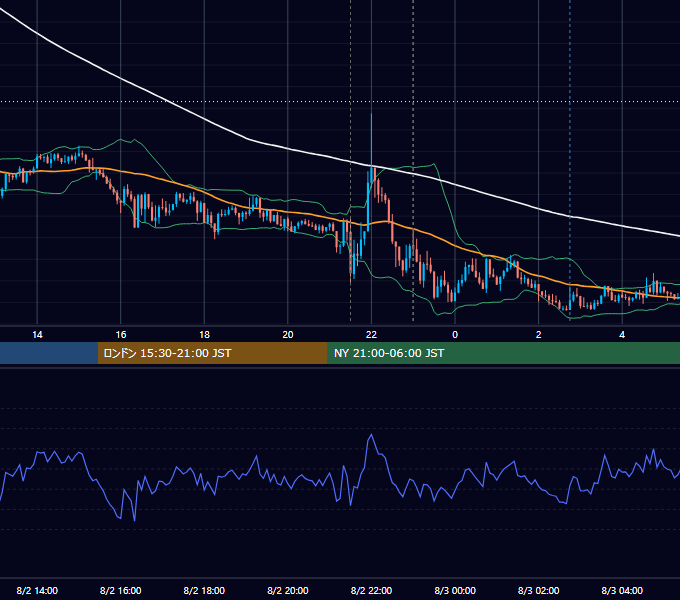Click the 8/3 00:00 timestamp label
Viewport: 680px width, 600px height.
(x=455, y=590)
